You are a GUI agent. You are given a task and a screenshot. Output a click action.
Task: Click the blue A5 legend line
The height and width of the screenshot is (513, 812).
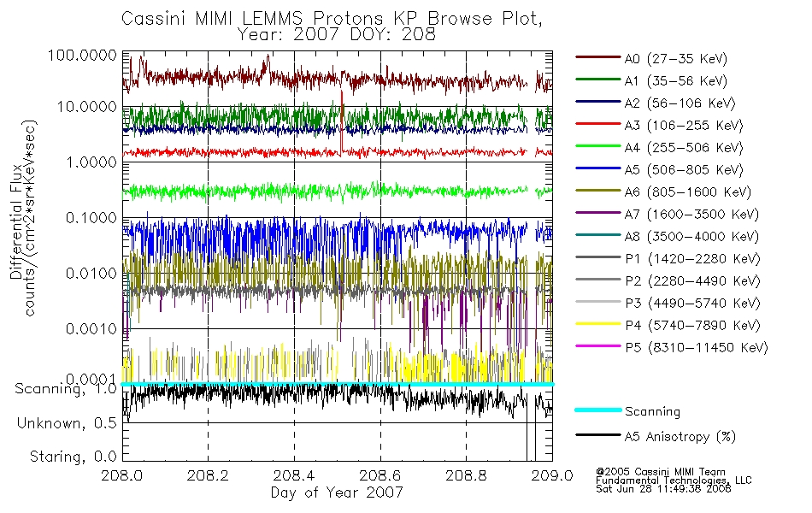point(597,168)
